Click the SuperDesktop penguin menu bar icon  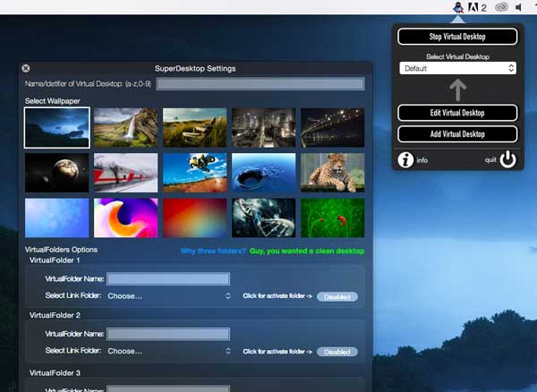pyautogui.click(x=458, y=7)
